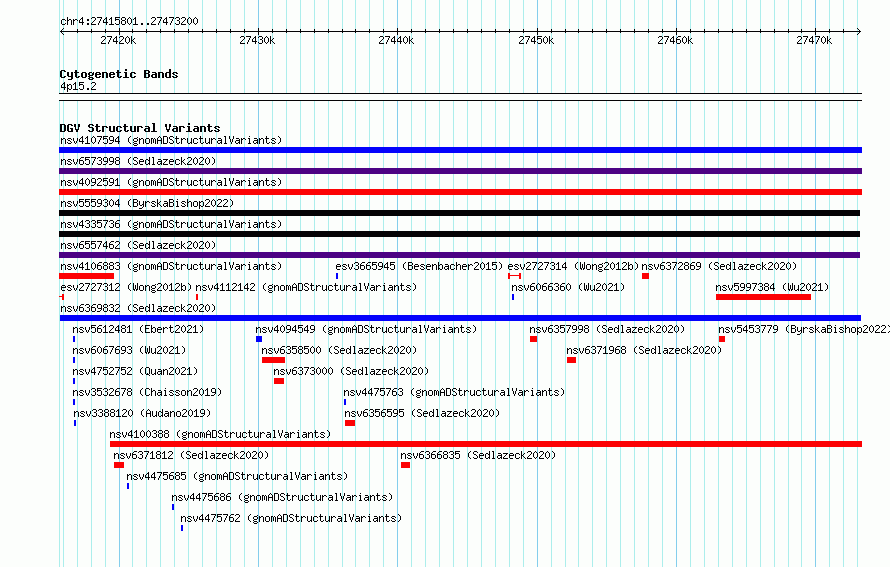Image resolution: width=890 pixels, height=567 pixels.
Task: Click the chr4:27415801..27473200 coordinate label
Action: pyautogui.click(x=129, y=22)
